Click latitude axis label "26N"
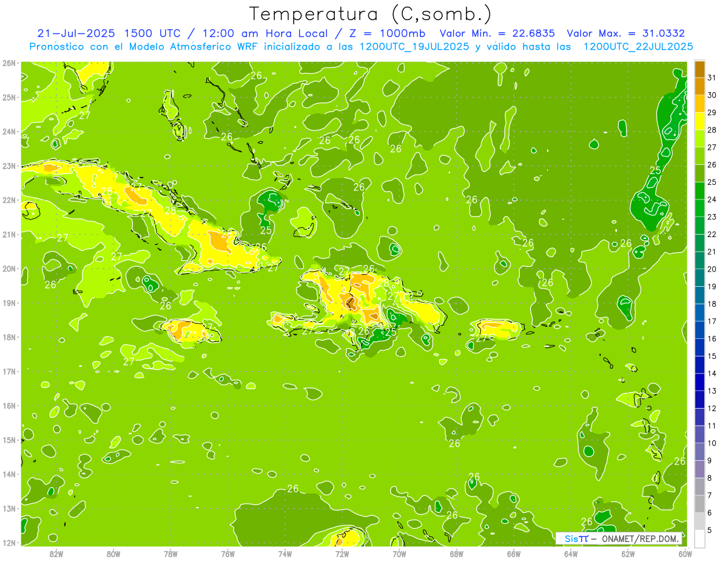Image resolution: width=728 pixels, height=562 pixels. coord(9,63)
